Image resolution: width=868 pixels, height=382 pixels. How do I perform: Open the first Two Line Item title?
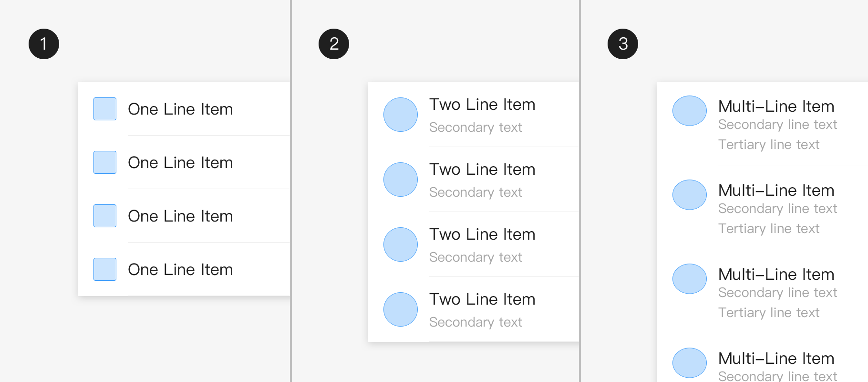(482, 105)
